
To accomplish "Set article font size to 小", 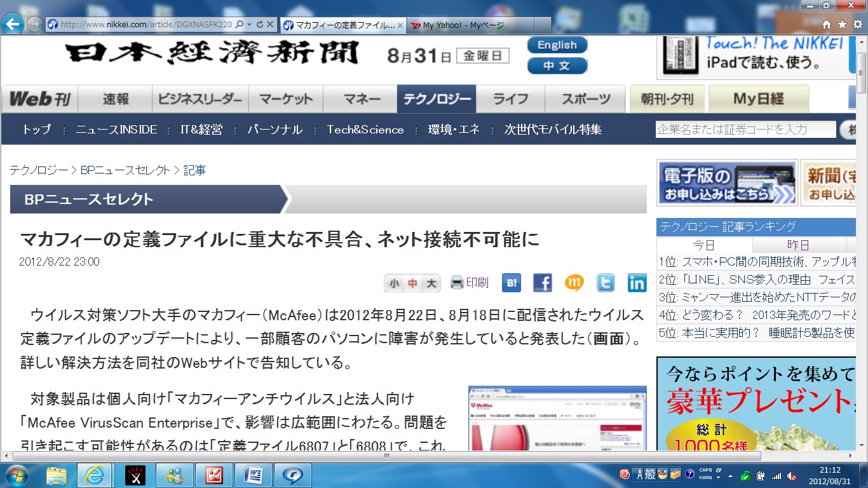I will click(x=395, y=283).
